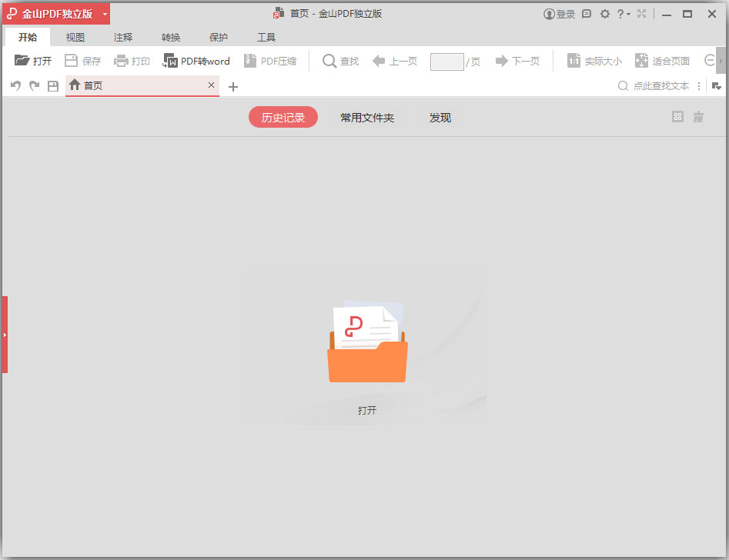Click the PDF压缩 compress tool
Screen dimensions: 729x560
[x=270, y=61]
